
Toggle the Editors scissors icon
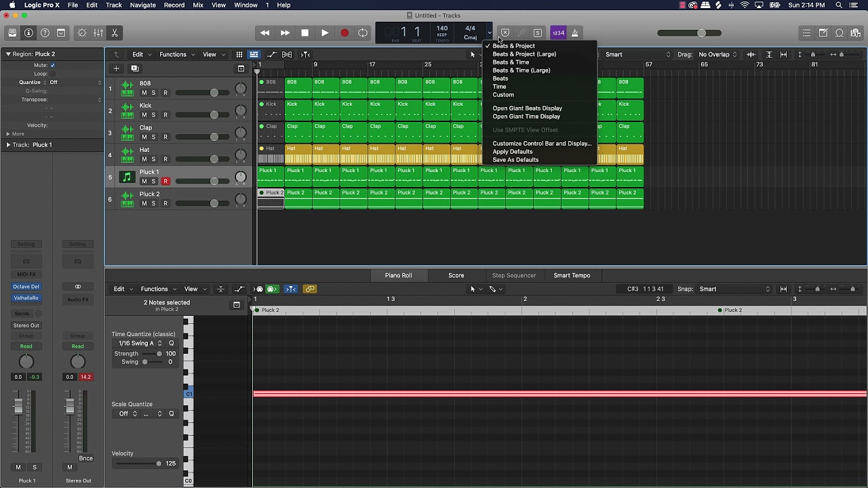pyautogui.click(x=115, y=33)
